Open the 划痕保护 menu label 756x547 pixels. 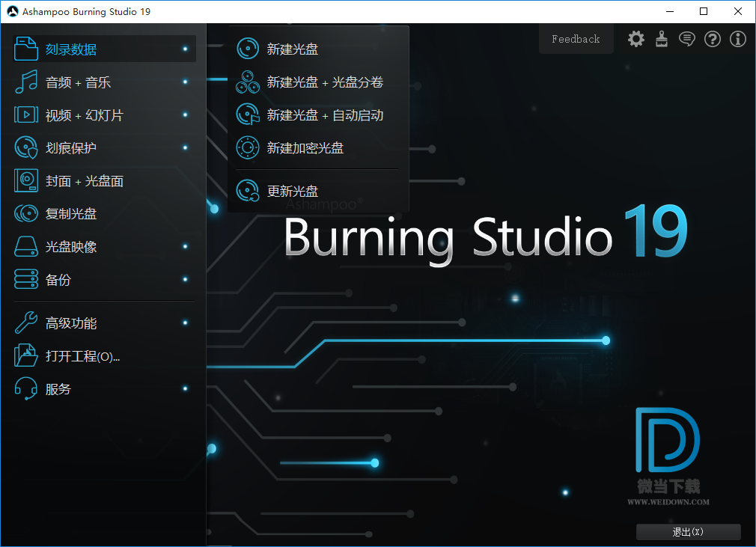point(71,148)
